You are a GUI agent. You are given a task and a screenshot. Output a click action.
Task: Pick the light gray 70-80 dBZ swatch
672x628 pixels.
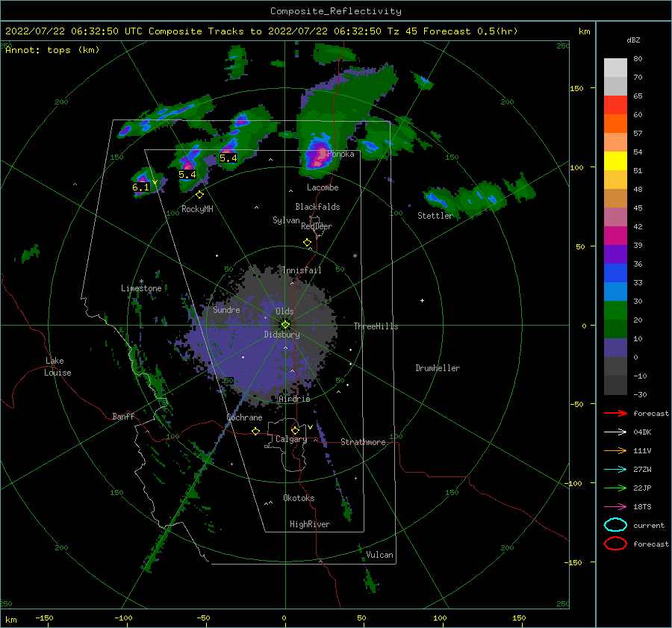(615, 68)
